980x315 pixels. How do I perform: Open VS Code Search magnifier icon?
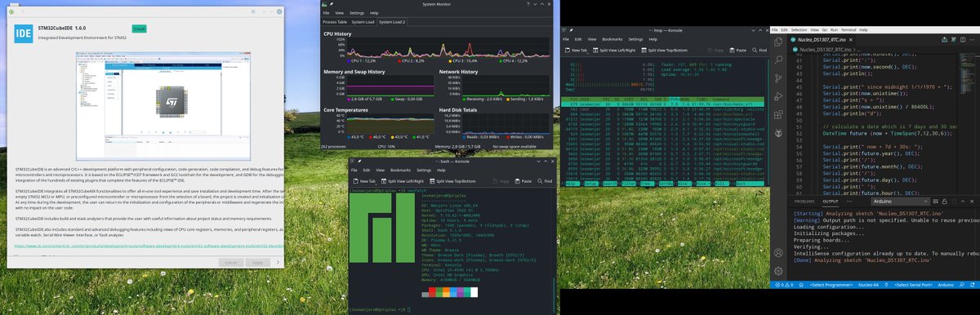[777, 60]
